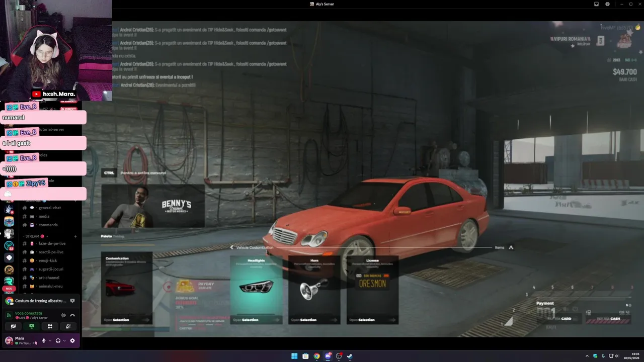Open the general-chat channel in Discord

[49, 208]
